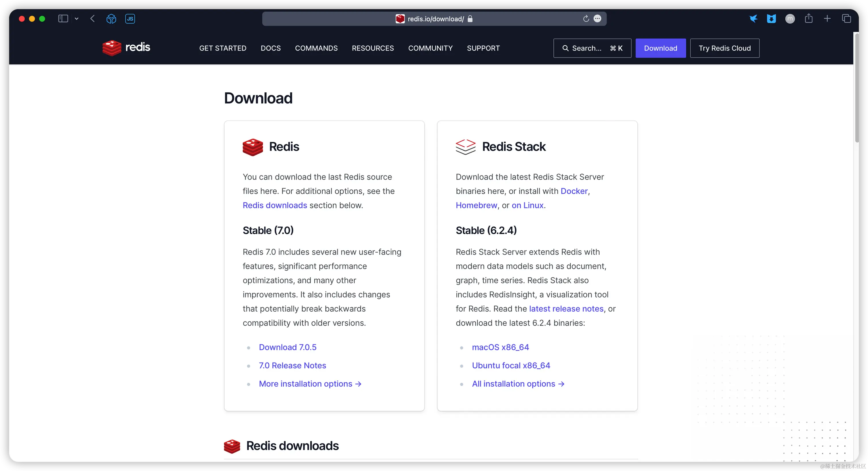Click the main 'Download' page heading
Viewport: 868px width, 471px height.
(258, 98)
